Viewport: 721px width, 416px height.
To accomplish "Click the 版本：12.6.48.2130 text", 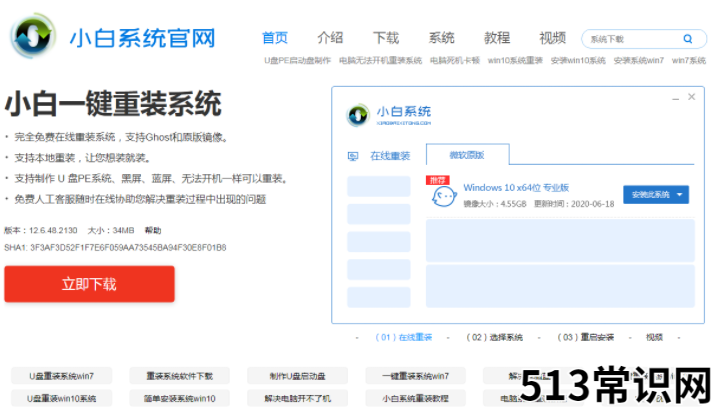I will pos(41,230).
